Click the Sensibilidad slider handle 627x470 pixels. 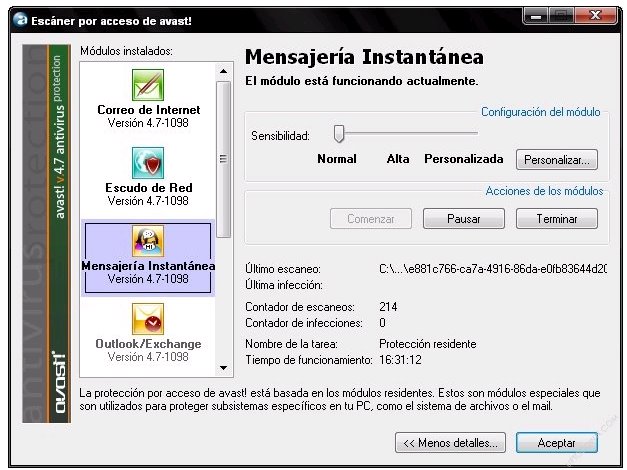[339, 133]
